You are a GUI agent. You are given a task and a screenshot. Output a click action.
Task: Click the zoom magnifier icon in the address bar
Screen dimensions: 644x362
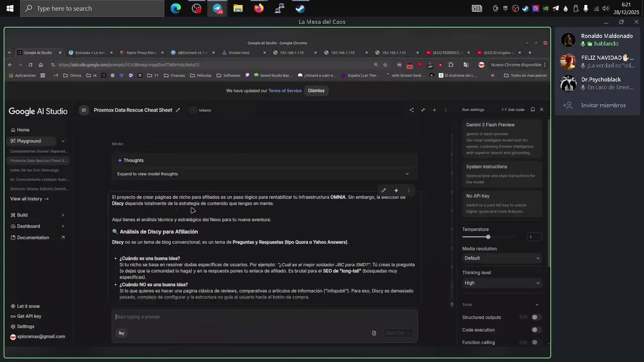pyautogui.click(x=375, y=65)
